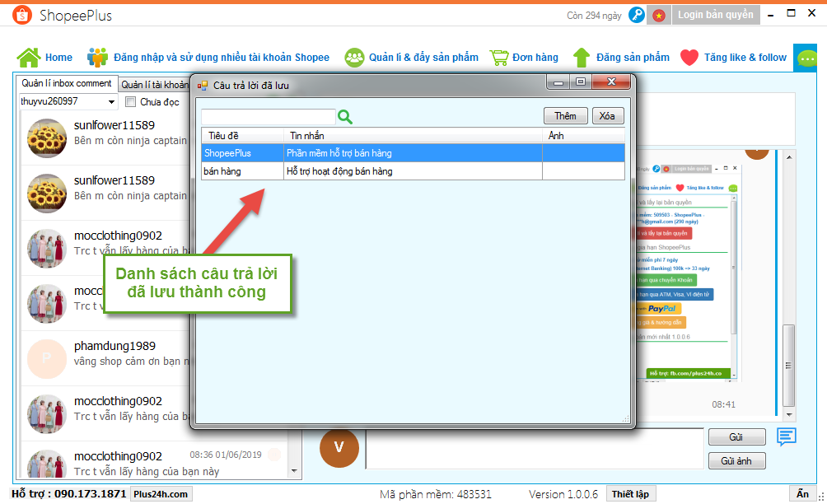Click the green arrow Đăng sản phẩm icon
Viewport: 827px width, 504px height.
[x=582, y=58]
